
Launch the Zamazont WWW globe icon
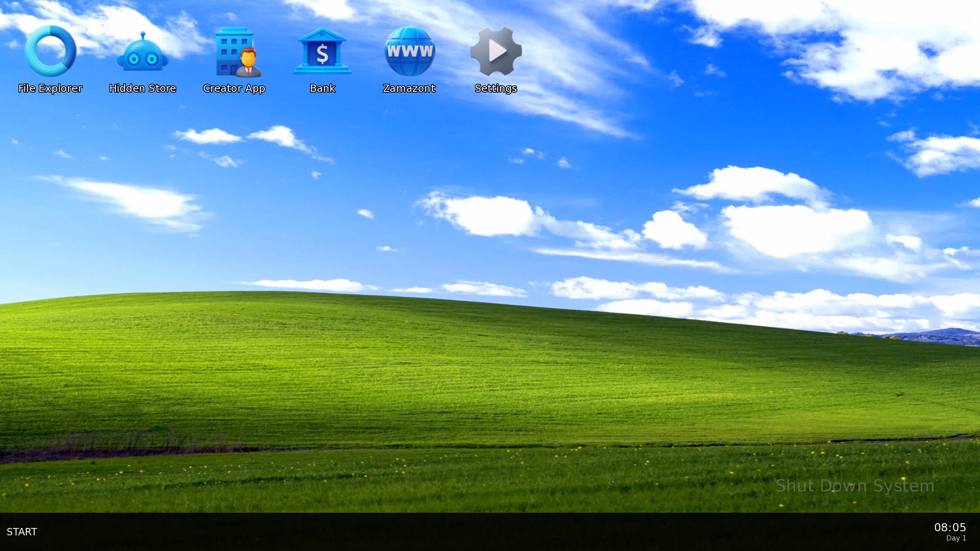409,51
